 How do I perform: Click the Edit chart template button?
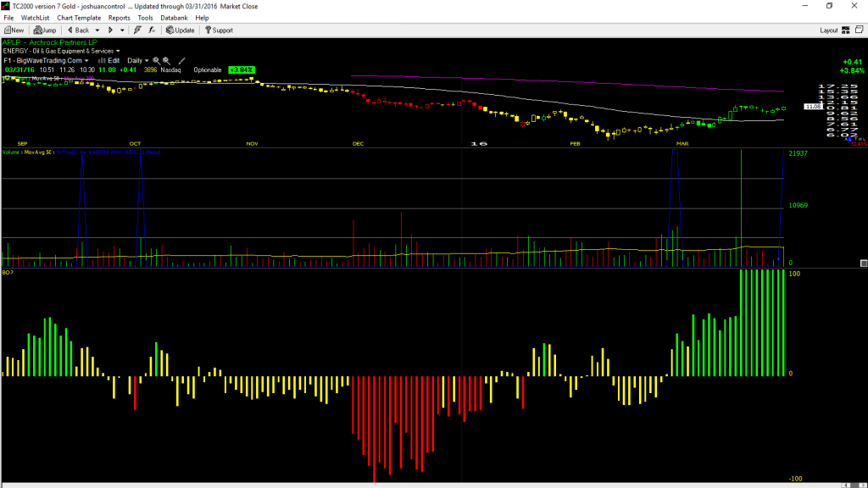tap(109, 61)
